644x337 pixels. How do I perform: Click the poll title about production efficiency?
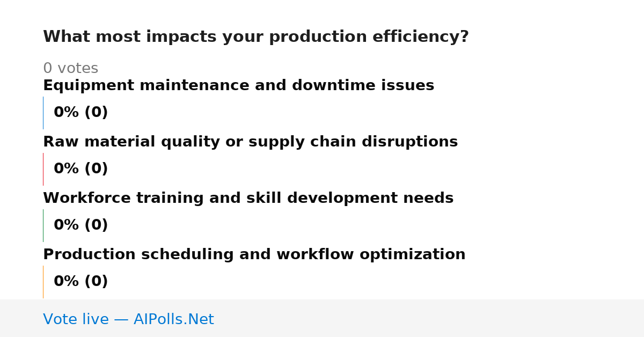click(255, 37)
